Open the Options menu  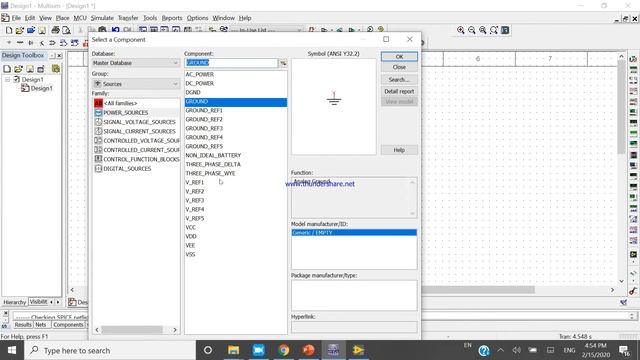[197, 18]
